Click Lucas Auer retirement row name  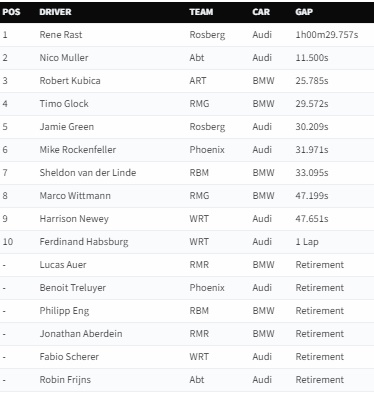point(63,265)
